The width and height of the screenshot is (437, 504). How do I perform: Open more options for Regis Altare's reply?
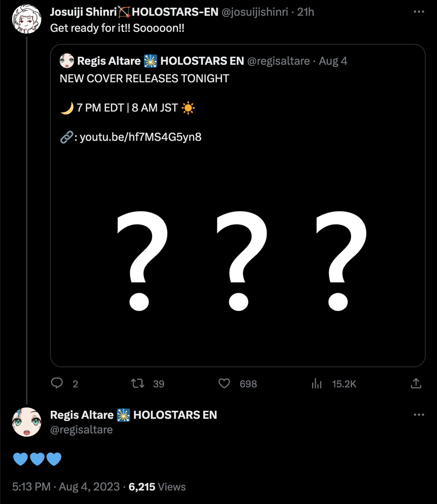pyautogui.click(x=419, y=415)
